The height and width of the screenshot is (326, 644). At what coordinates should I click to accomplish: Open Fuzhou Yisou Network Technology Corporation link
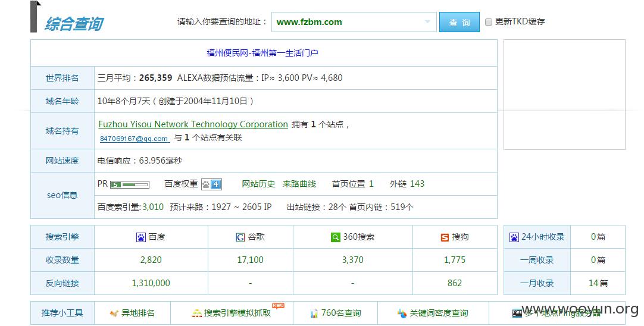click(193, 124)
